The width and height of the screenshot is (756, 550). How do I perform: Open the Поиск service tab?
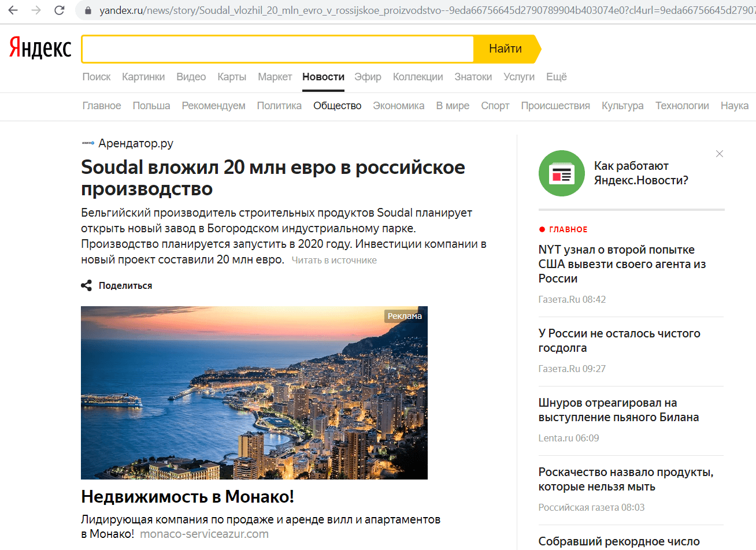tap(97, 77)
